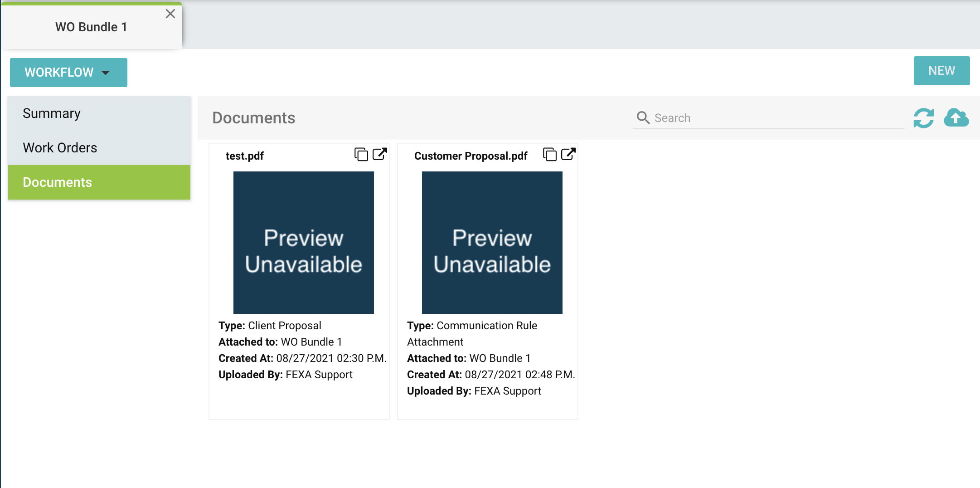Click the test.pdf file name

point(244,156)
